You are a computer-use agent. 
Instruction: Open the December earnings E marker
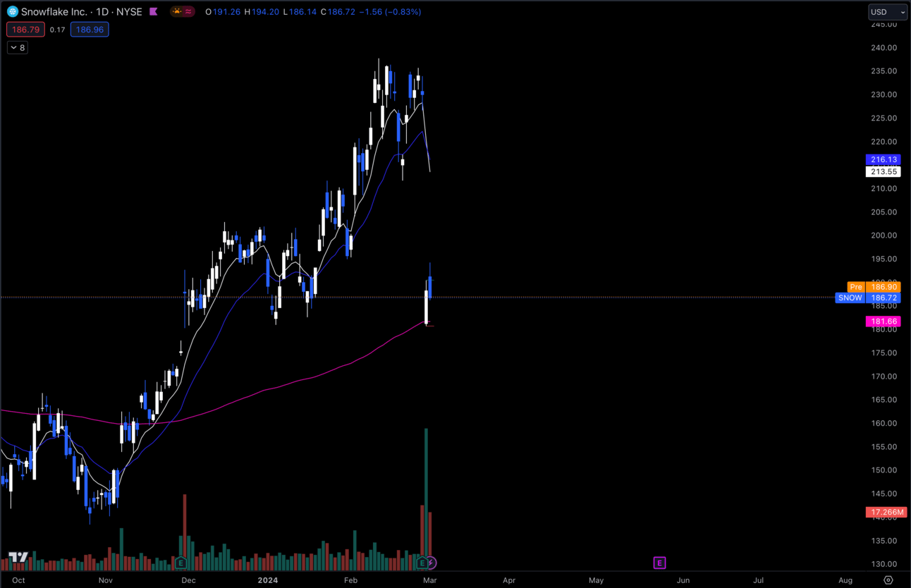pos(181,563)
